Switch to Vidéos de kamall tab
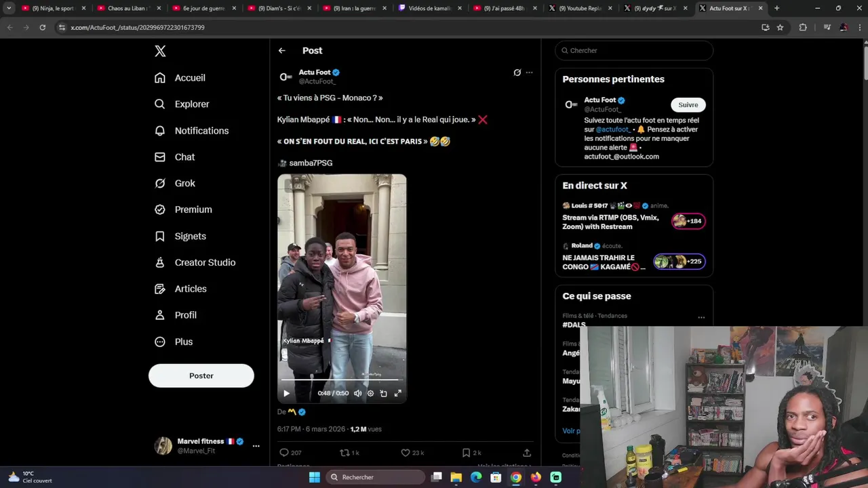The image size is (868, 488). pos(430,8)
